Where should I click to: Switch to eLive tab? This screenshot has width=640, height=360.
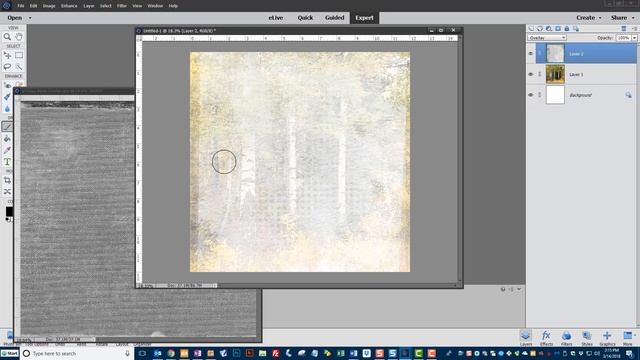[276, 18]
